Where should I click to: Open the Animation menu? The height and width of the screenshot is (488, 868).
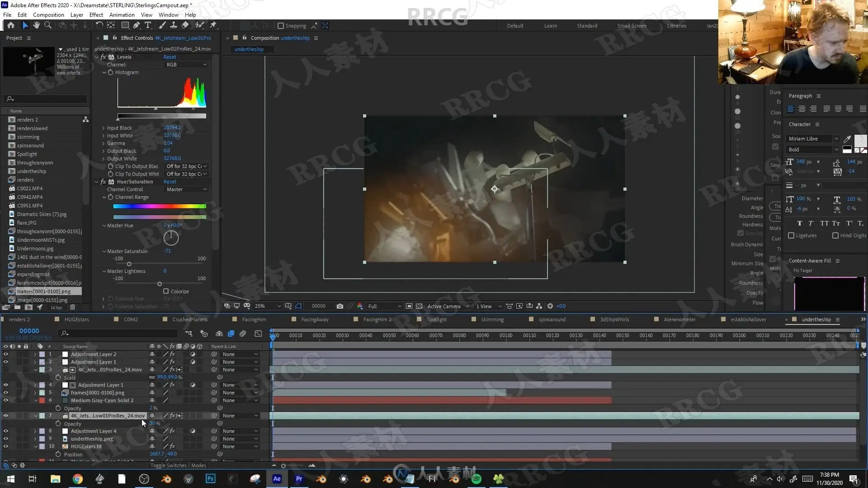coord(122,14)
